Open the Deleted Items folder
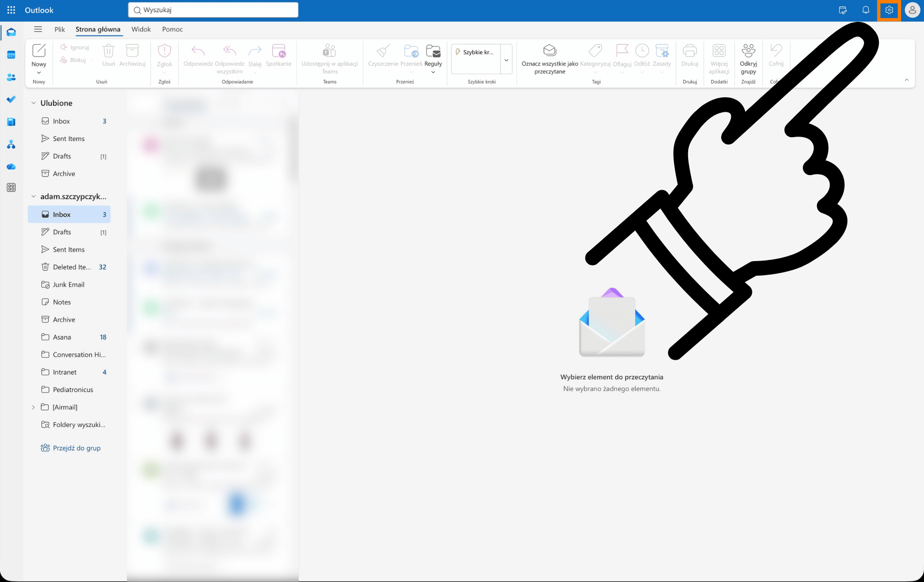This screenshot has height=582, width=924. point(69,267)
